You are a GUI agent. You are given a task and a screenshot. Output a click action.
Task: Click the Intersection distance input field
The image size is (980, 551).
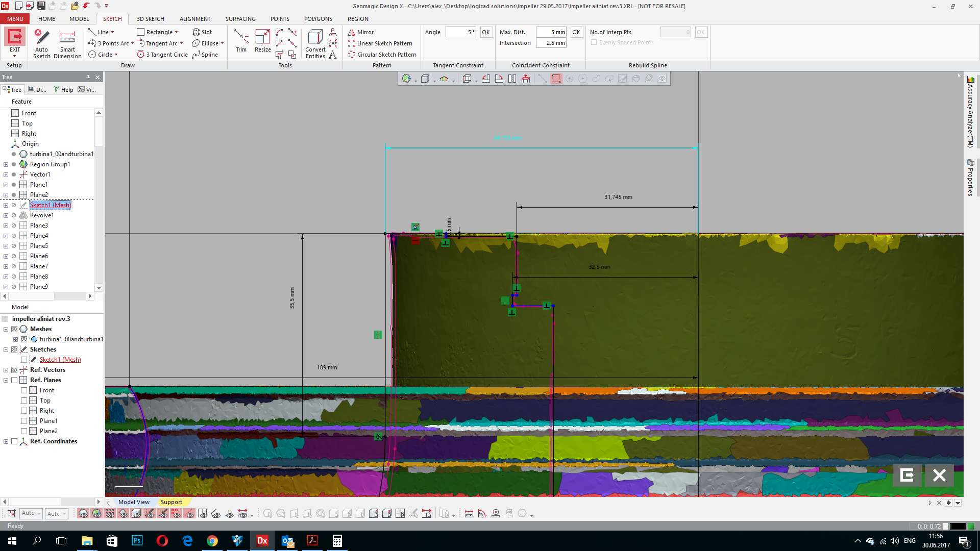[x=551, y=43]
